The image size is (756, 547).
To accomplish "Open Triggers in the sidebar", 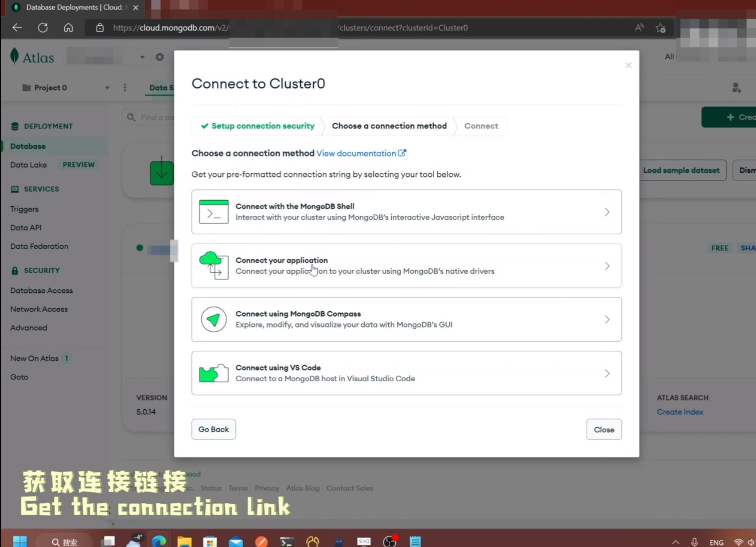I will tap(24, 209).
